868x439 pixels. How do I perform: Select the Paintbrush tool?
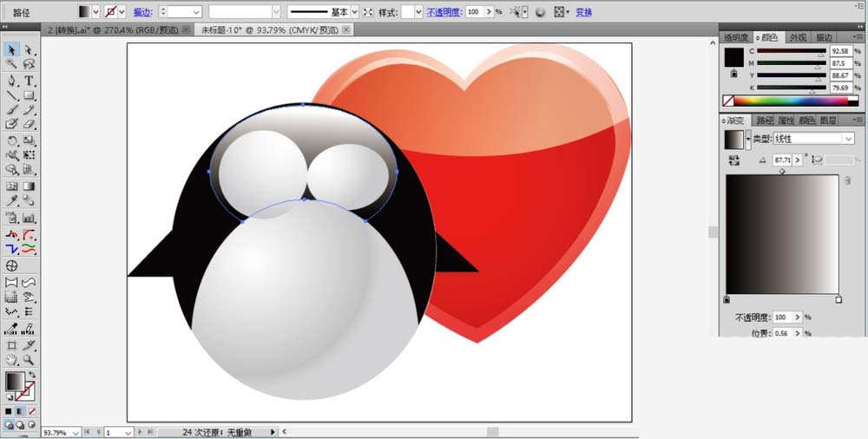click(x=11, y=110)
